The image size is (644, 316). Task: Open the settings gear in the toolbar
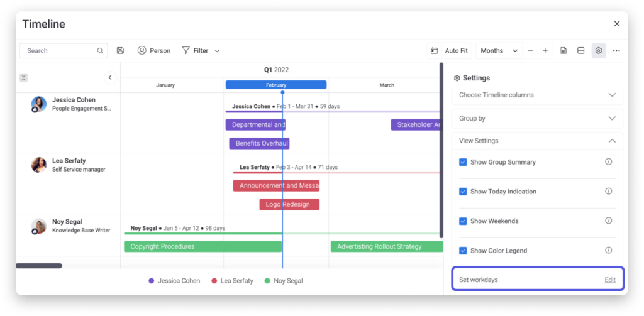598,51
